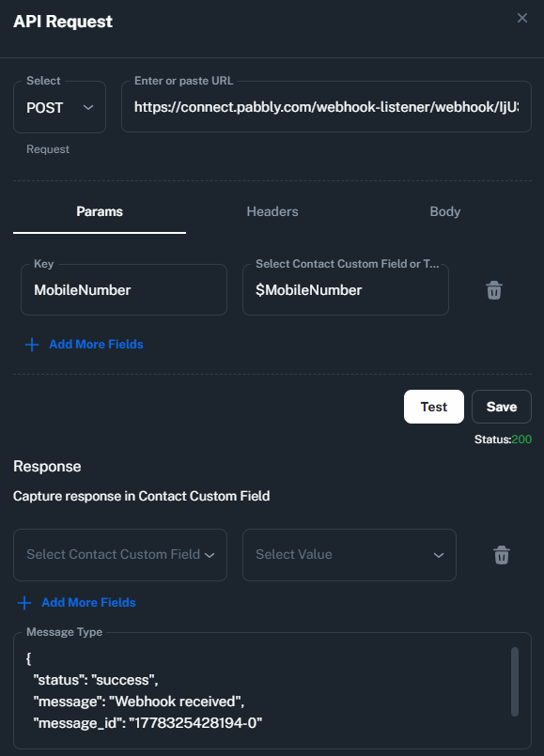Open the Select Value dropdown
Image resolution: width=544 pixels, height=756 pixels.
[350, 555]
